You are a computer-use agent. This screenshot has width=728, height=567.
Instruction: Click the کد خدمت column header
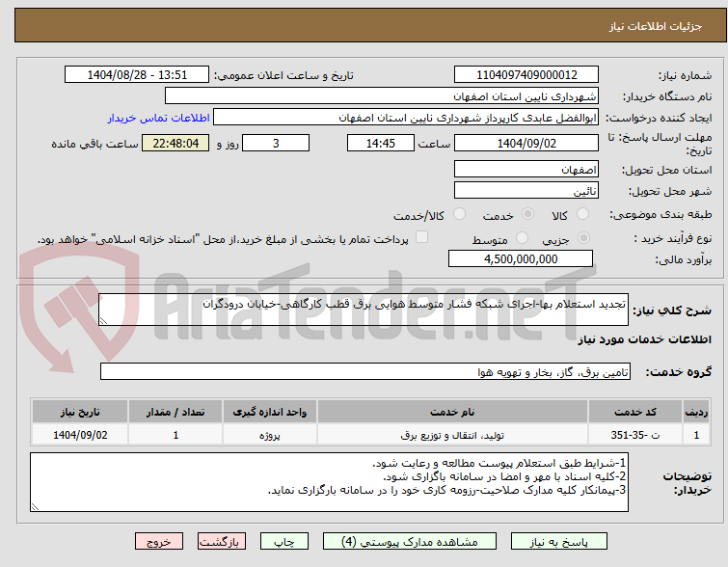pos(635,412)
